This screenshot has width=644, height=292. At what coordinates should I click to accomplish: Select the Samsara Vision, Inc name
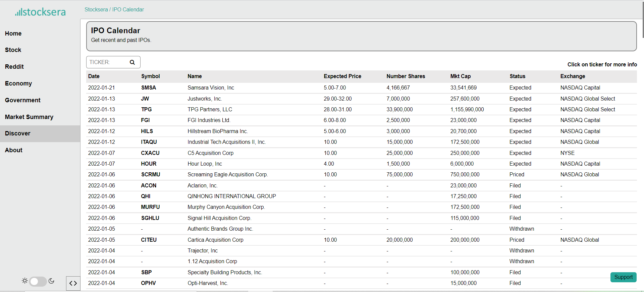(x=211, y=88)
